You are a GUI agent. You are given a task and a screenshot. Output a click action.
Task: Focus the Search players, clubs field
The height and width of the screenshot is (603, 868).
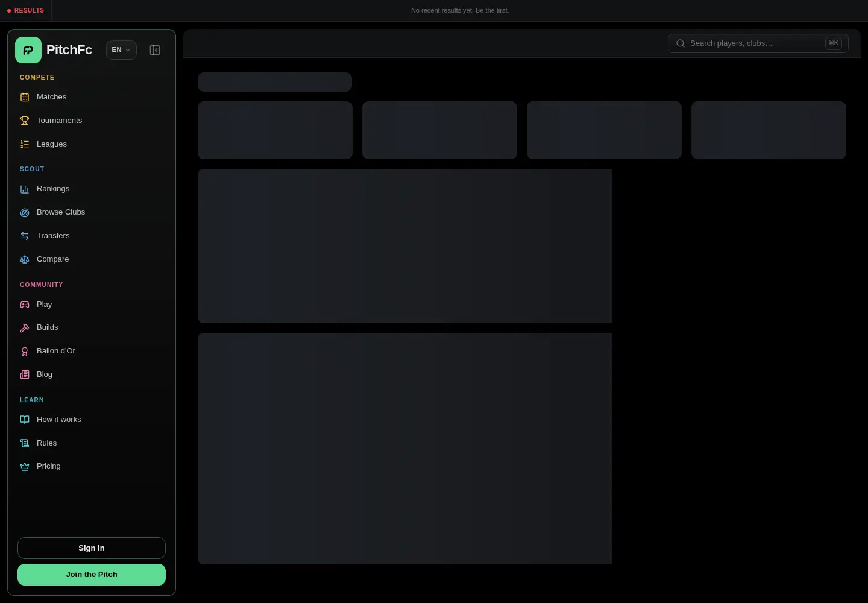[x=758, y=43]
